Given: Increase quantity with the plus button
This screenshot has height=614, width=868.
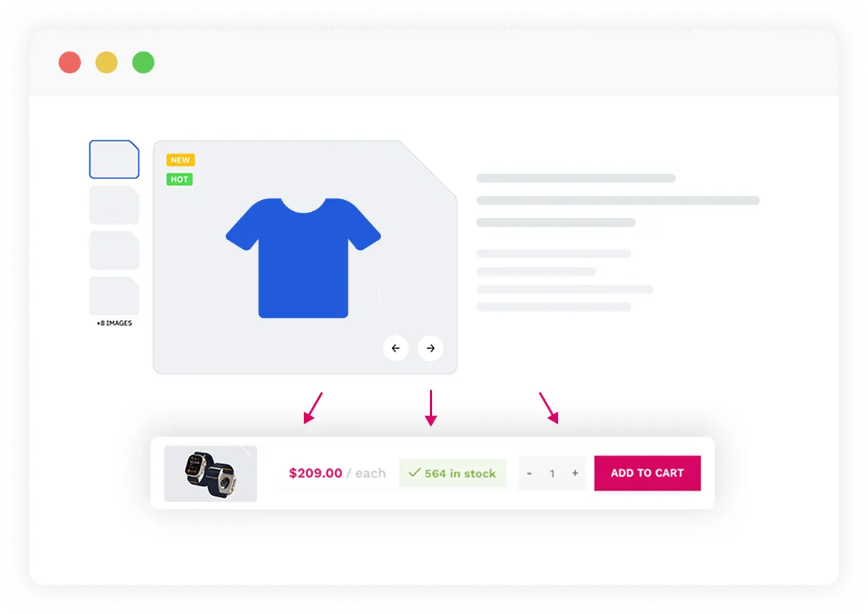Looking at the screenshot, I should click(x=575, y=473).
